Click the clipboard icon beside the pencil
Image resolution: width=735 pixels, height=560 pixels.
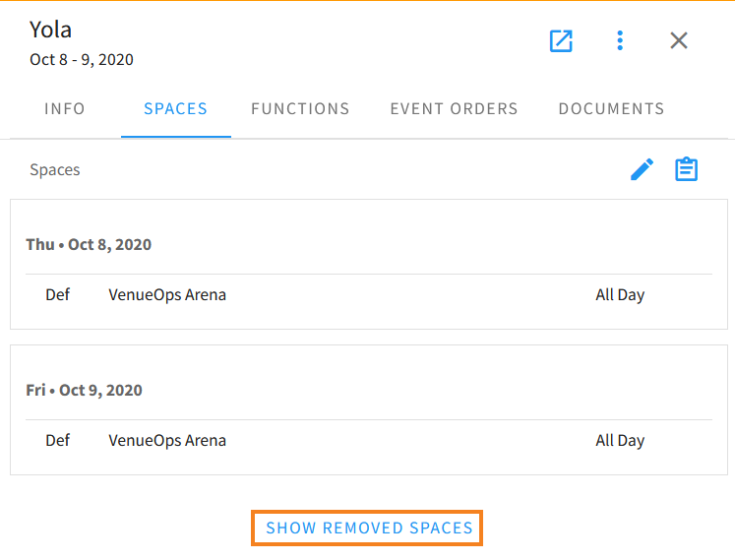point(686,170)
